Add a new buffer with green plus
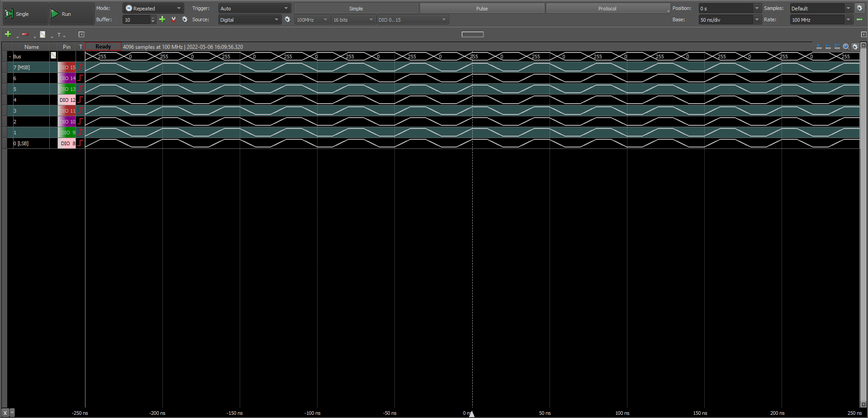The width and height of the screenshot is (868, 418). point(162,19)
